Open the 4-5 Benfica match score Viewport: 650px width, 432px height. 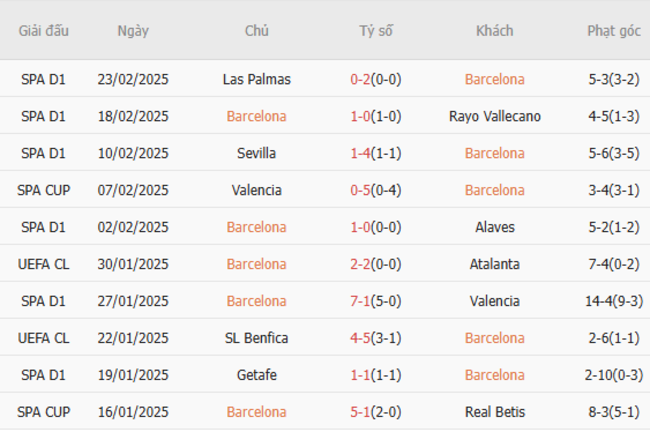(x=360, y=338)
